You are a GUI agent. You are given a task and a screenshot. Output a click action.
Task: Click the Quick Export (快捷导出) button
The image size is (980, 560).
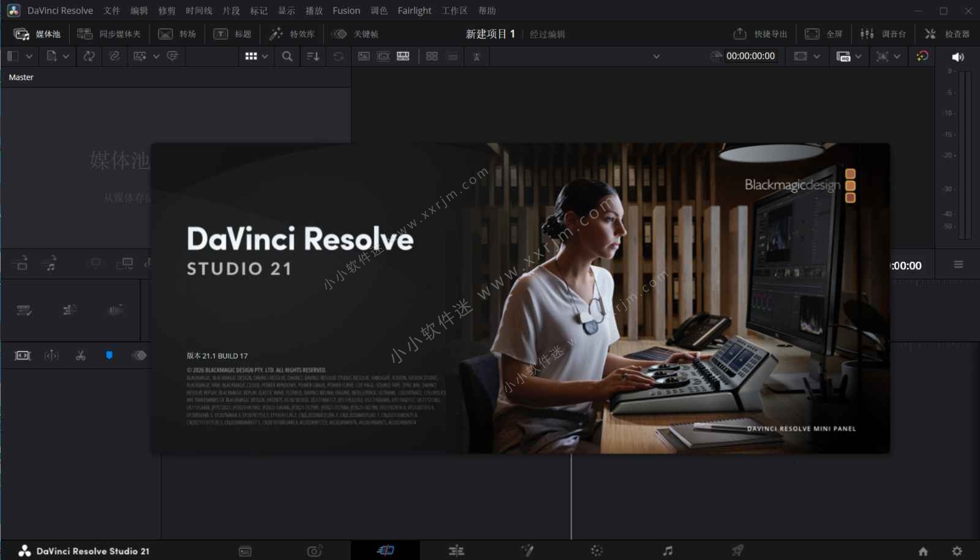click(760, 34)
